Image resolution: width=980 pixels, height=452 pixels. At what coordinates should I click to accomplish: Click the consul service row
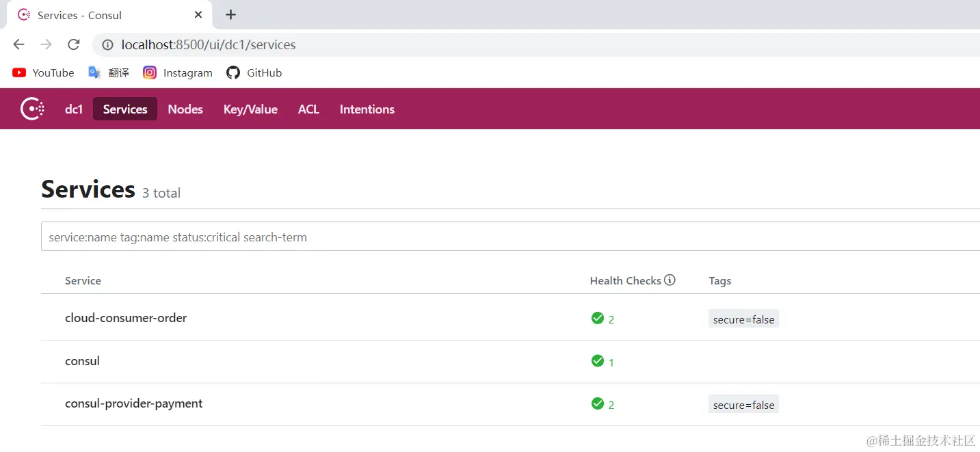[x=82, y=361]
